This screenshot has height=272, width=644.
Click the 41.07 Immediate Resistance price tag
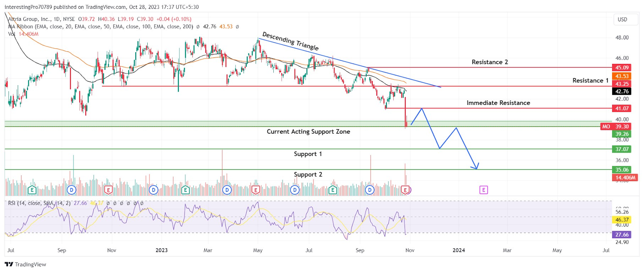click(622, 108)
